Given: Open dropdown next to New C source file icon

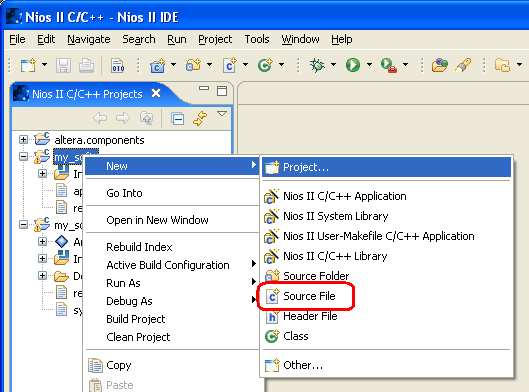Looking at the screenshot, I should click(245, 64).
